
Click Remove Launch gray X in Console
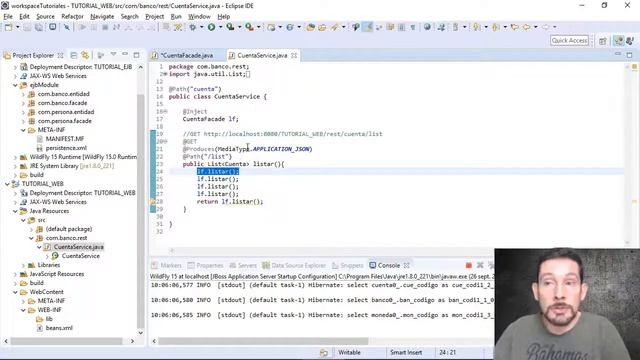click(x=480, y=265)
